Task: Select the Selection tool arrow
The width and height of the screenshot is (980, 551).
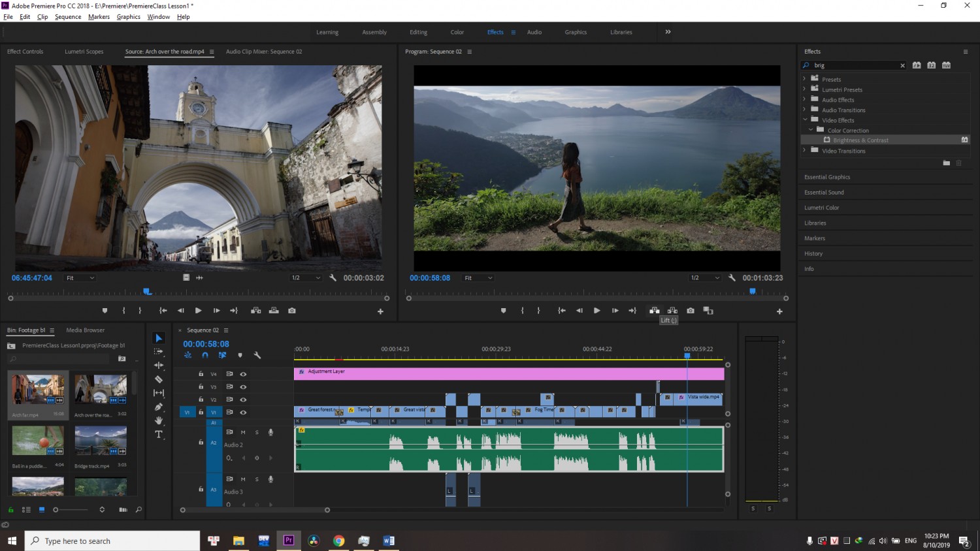Action: pos(159,338)
